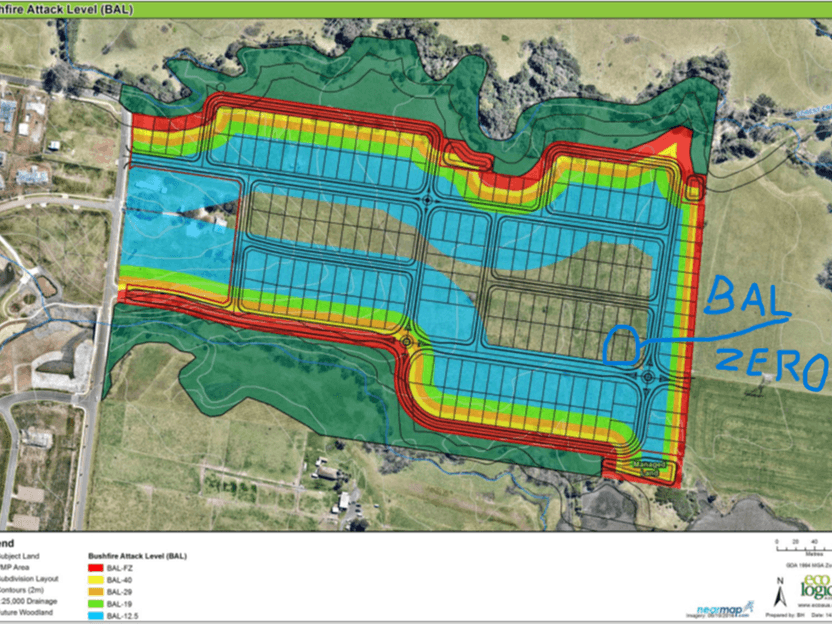Click the 'Bushfire Attack Level (BAL)' legend heading

pyautogui.click(x=137, y=556)
